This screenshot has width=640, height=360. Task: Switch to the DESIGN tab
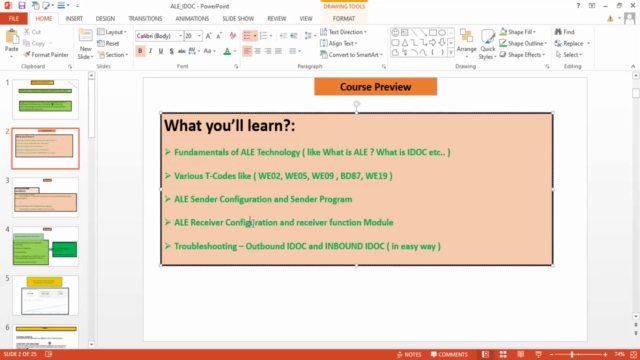[x=105, y=19]
